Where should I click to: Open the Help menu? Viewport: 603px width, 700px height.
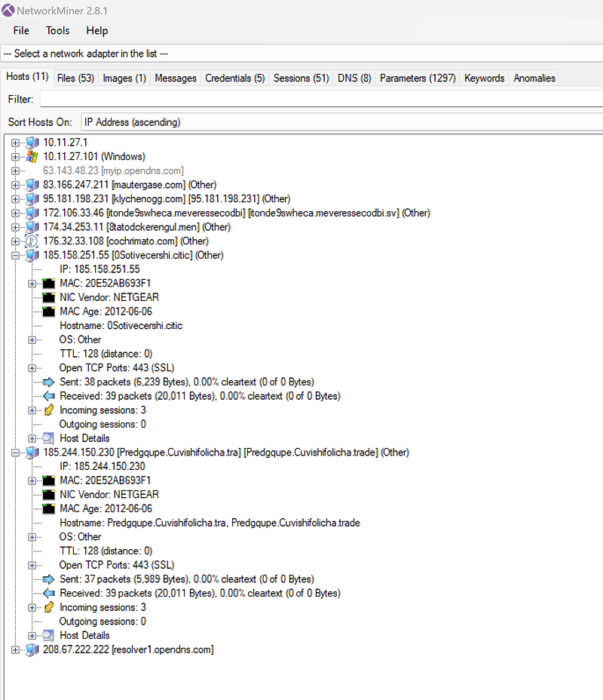pyautogui.click(x=96, y=30)
